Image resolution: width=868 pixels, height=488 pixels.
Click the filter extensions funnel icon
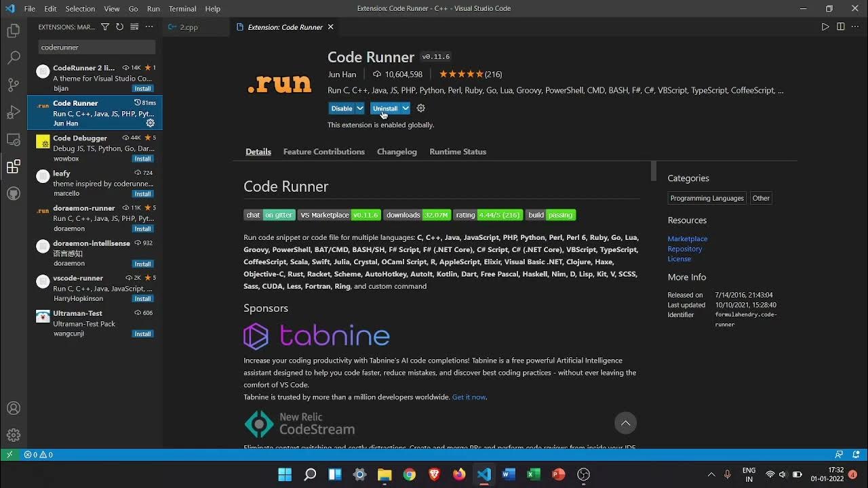105,27
